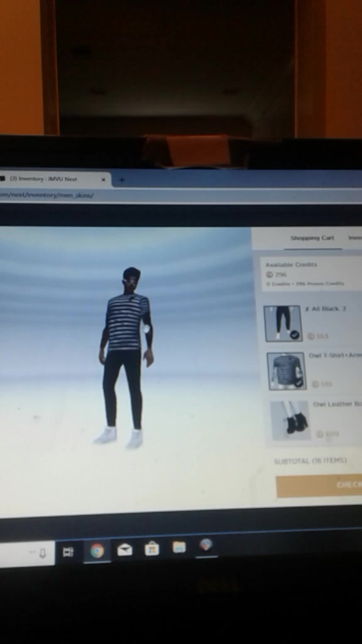
Task: Click the All Black 2 item name
Action: 326,308
